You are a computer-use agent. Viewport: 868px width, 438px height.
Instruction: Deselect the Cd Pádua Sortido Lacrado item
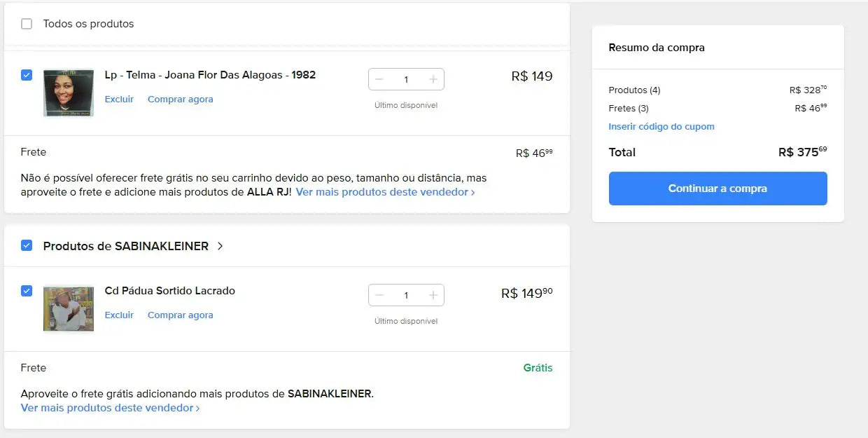coord(27,291)
